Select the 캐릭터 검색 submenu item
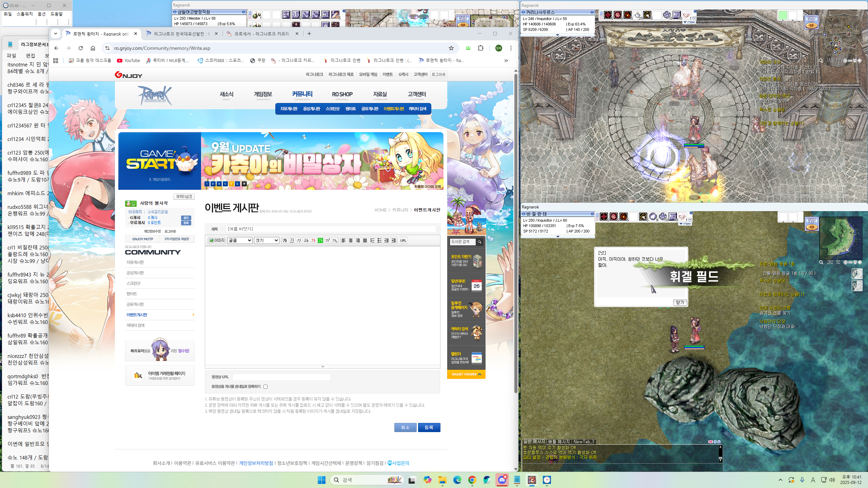Screen dimensions: 868x488 click(x=417, y=109)
